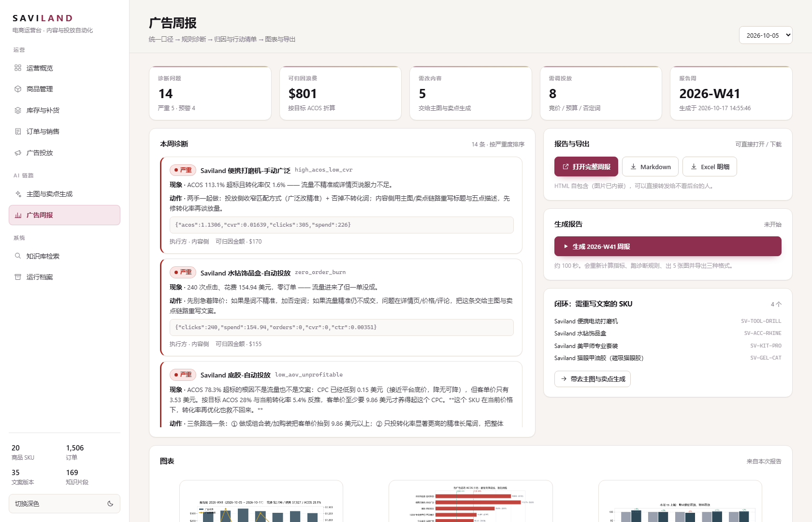
Task: Open 主图与卖点生成 in sidebar
Action: [64, 194]
